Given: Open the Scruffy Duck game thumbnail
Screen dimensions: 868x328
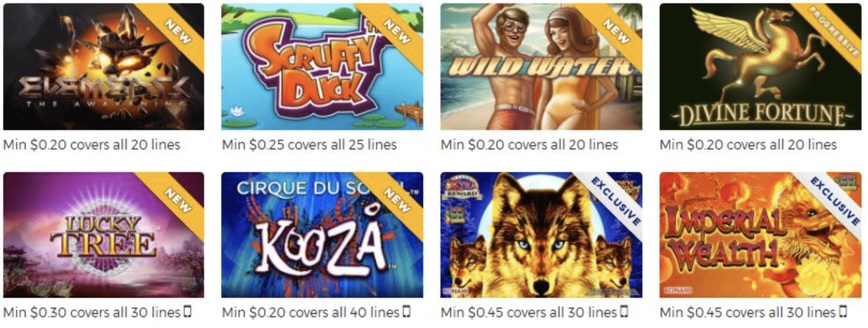Looking at the screenshot, I should (x=322, y=67).
